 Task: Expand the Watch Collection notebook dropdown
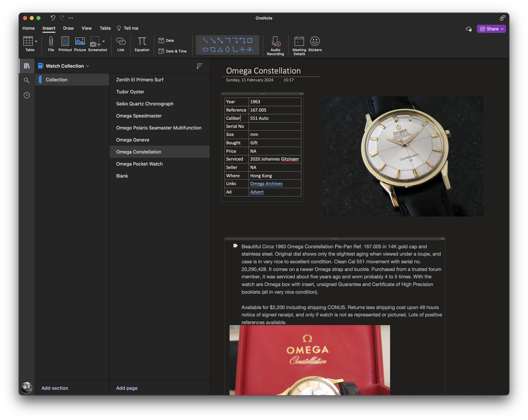pyautogui.click(x=88, y=66)
